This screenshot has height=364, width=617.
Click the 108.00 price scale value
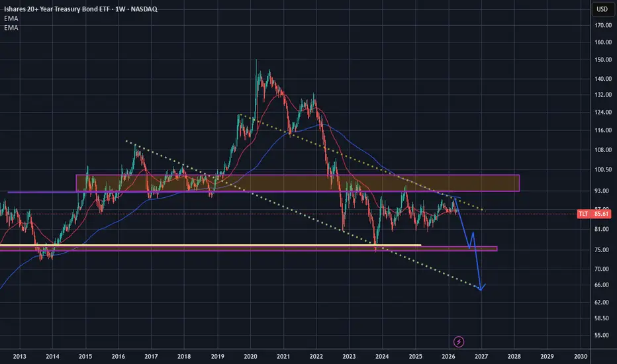(603, 150)
